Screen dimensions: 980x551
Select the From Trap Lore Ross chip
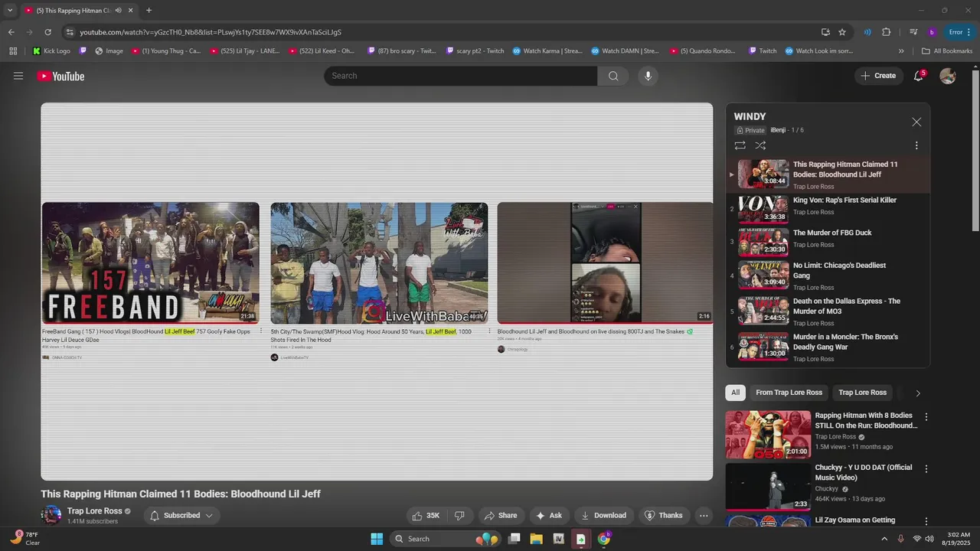coord(789,393)
